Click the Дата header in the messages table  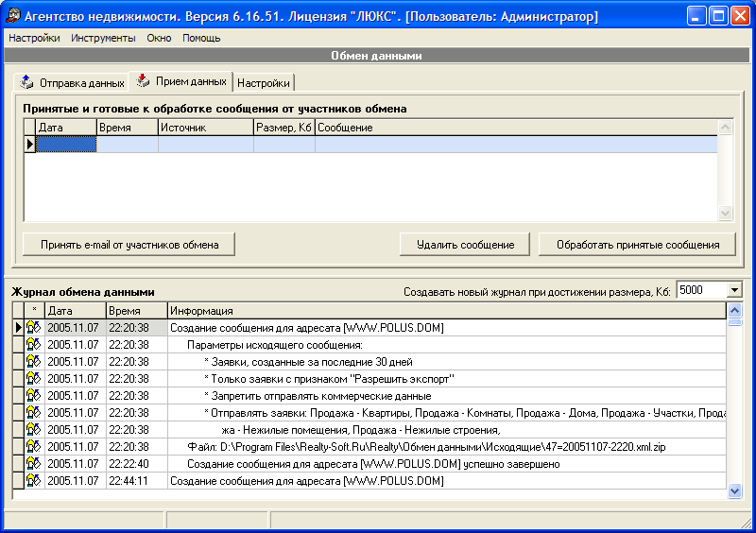point(66,128)
